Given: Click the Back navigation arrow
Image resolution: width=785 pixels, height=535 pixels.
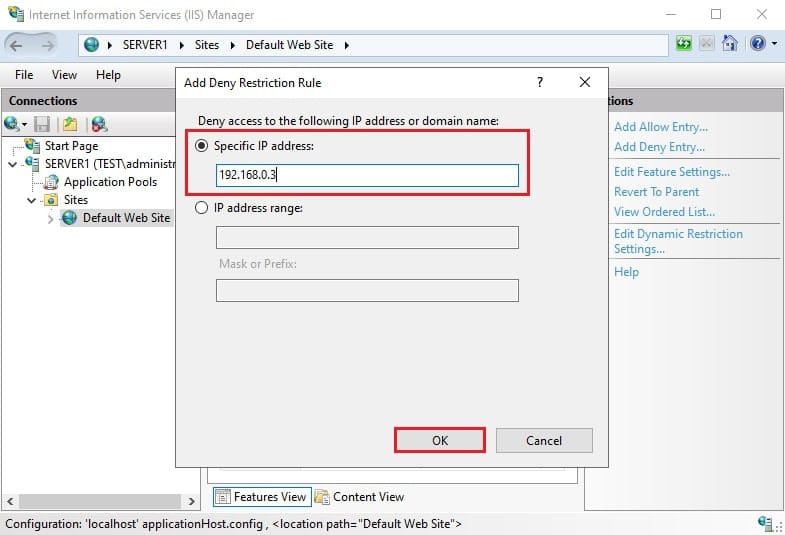Looking at the screenshot, I should pyautogui.click(x=17, y=46).
